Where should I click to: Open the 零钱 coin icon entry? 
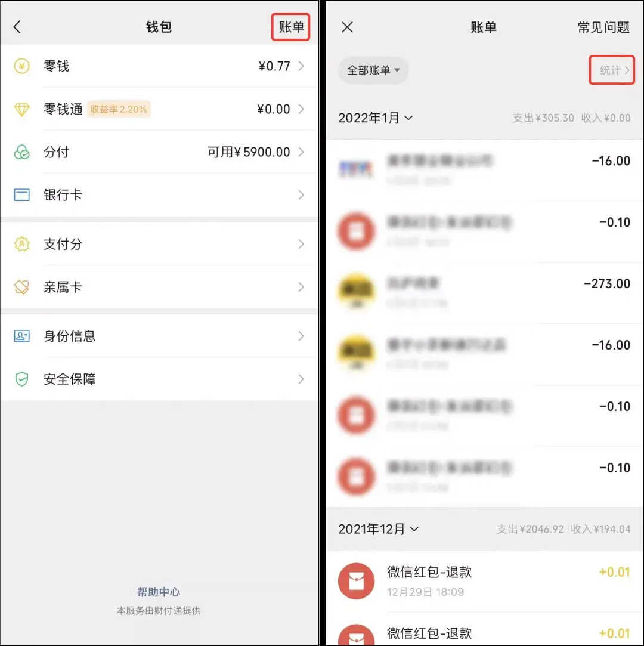(22, 66)
